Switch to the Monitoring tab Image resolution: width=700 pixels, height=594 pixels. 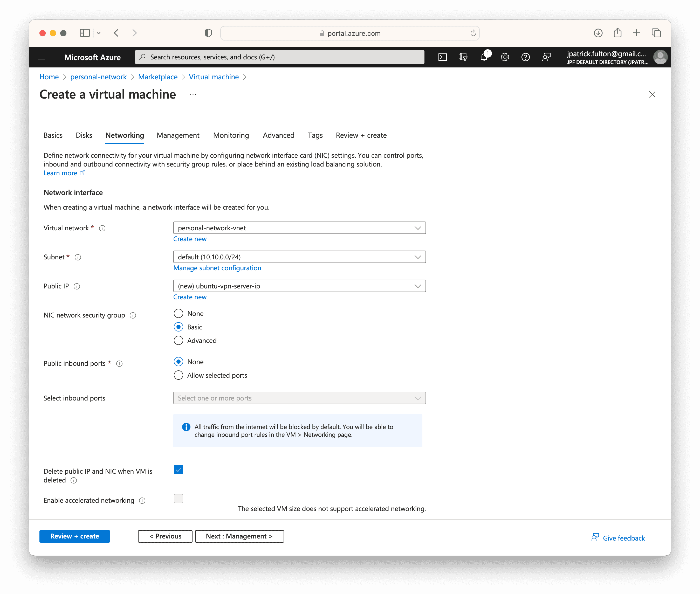[x=231, y=135]
